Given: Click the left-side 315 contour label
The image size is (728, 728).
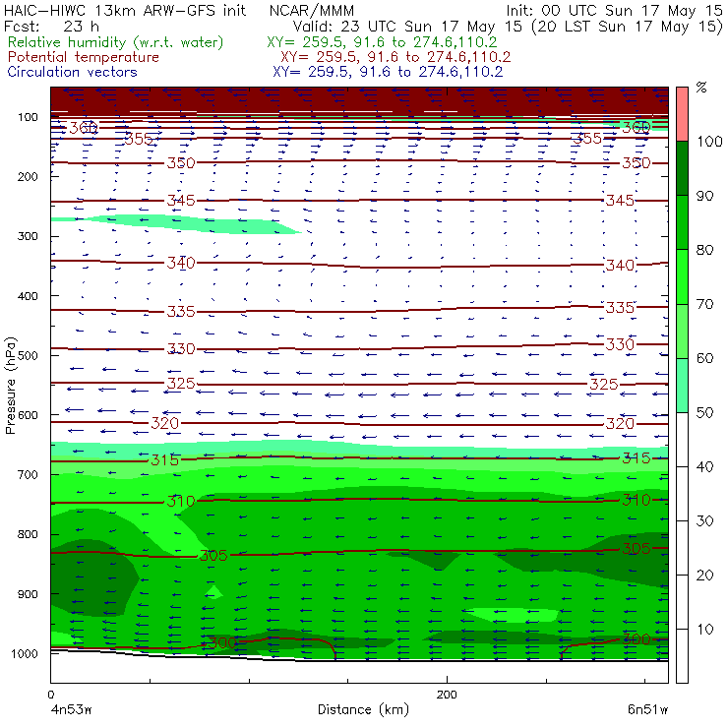Looking at the screenshot, I should click(x=165, y=460).
